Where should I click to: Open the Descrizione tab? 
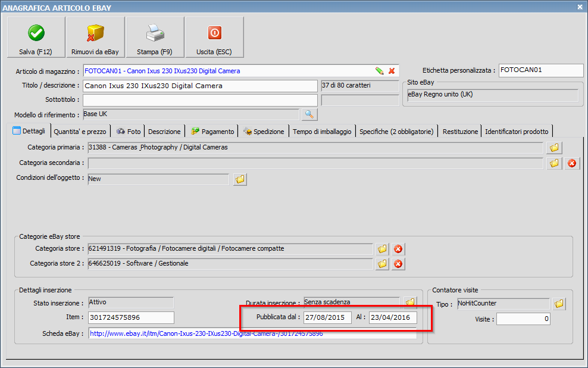tap(164, 132)
